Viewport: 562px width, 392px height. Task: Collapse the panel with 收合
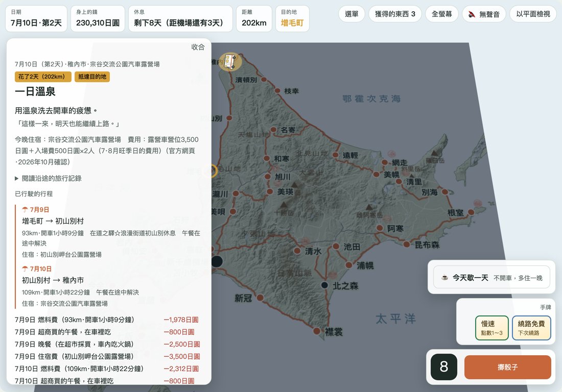(x=198, y=47)
